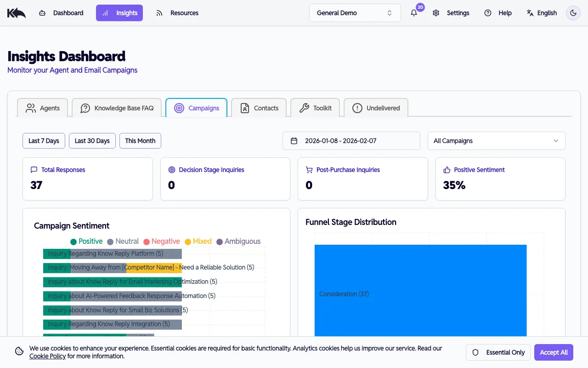Click the Know Reply logo
This screenshot has width=588, height=368.
[16, 12]
